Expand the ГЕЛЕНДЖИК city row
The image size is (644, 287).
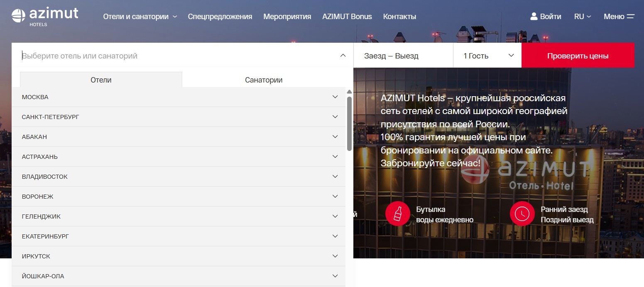(179, 216)
